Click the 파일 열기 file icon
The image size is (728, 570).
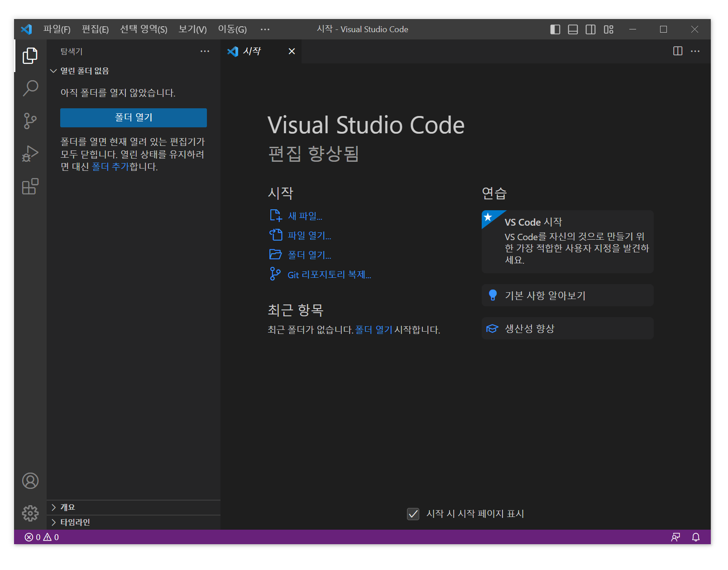point(276,235)
